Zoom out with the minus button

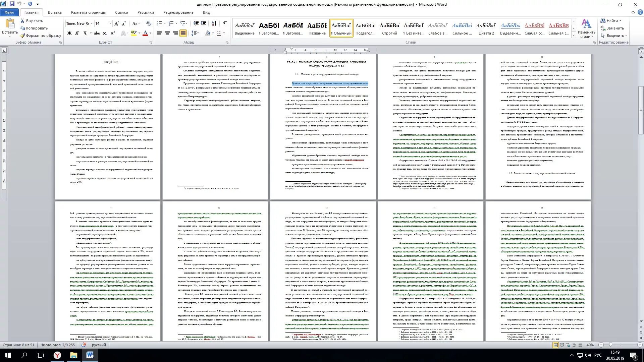tap(601, 345)
